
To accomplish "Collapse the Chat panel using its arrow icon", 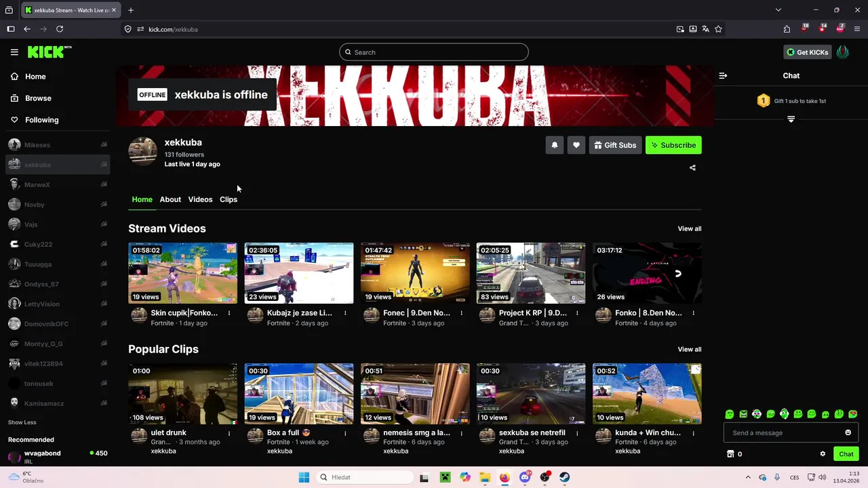I will click(723, 76).
